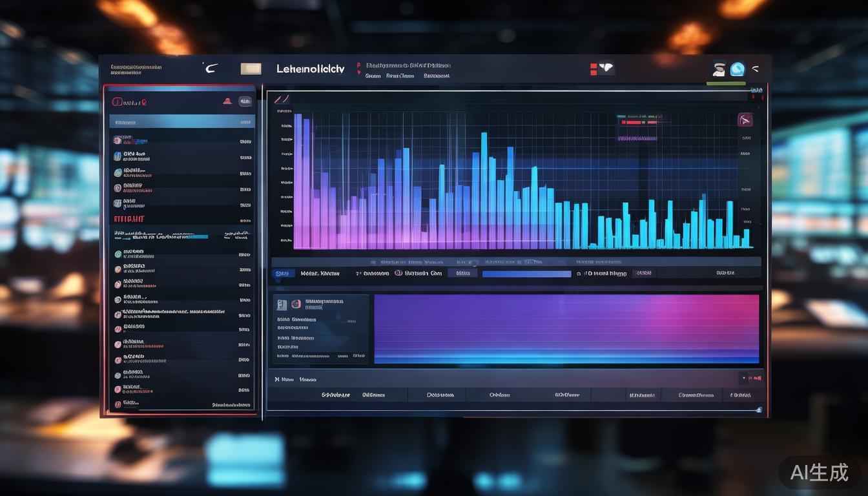Viewport: 868px width, 496px height.
Task: Click the avatar icon left of the blue circle
Action: coord(719,69)
